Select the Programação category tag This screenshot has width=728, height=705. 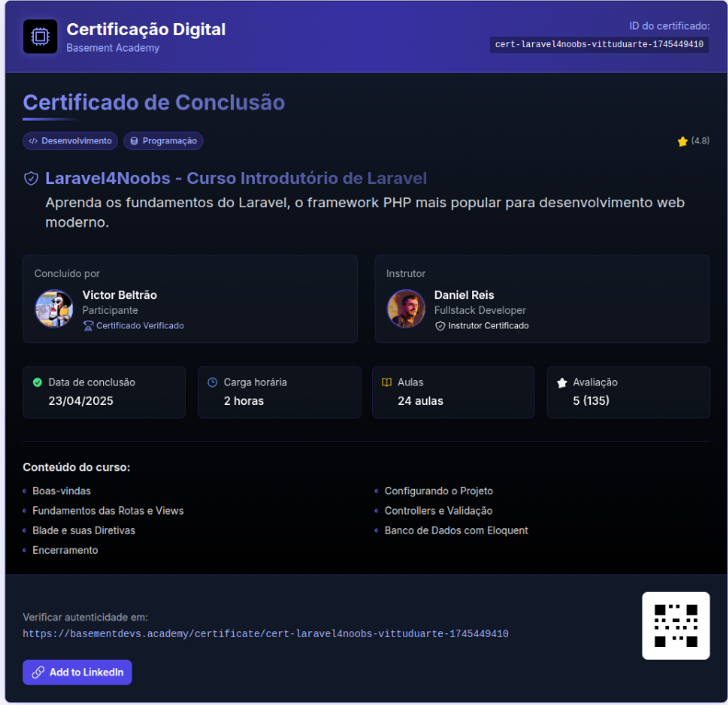[x=163, y=141]
